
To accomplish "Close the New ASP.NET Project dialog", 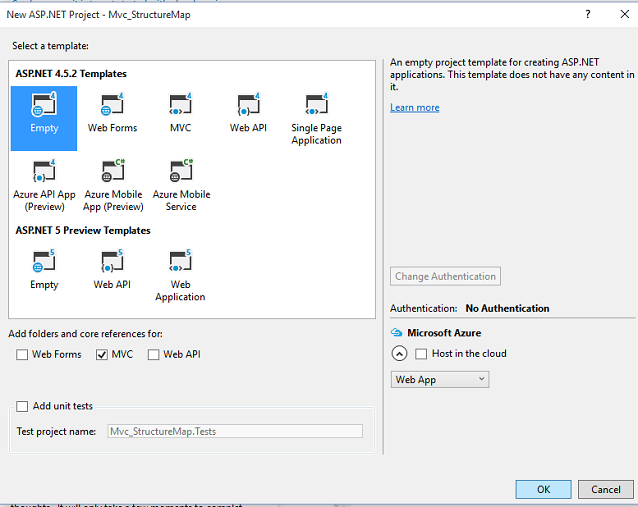I will pos(625,14).
